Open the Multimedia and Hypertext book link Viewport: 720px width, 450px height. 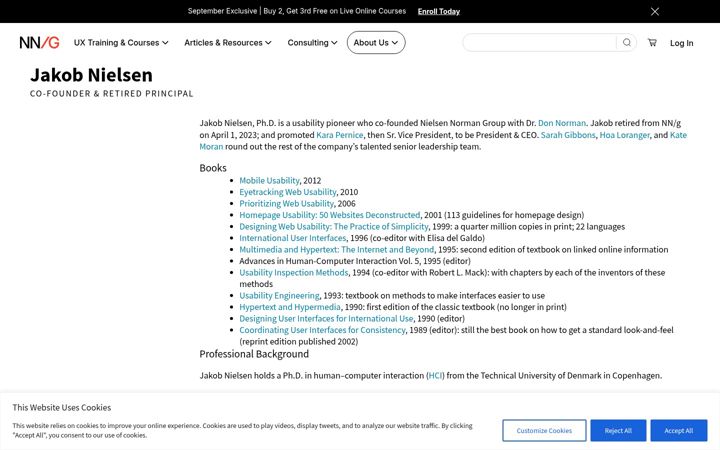coord(337,249)
